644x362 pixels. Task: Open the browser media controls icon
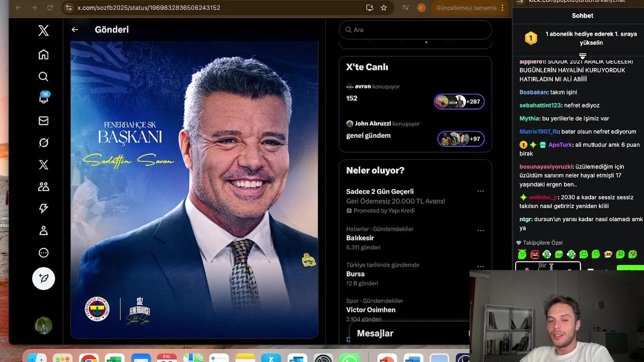click(x=406, y=8)
